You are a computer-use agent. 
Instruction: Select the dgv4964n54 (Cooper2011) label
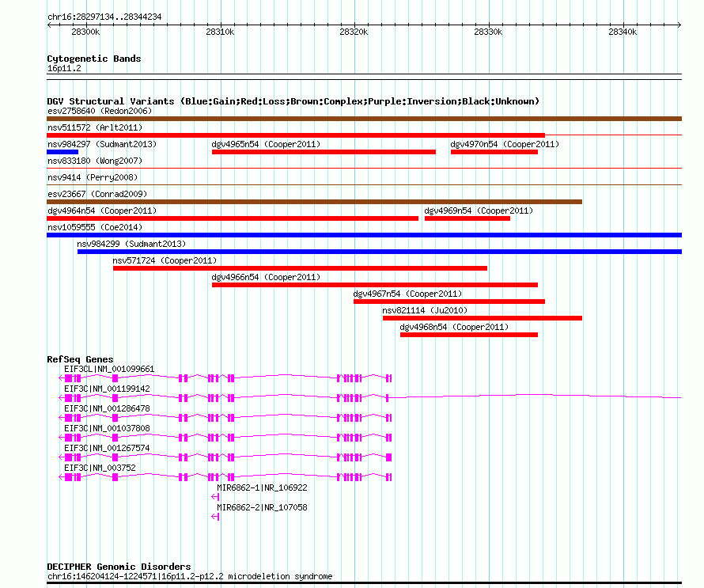(102, 211)
